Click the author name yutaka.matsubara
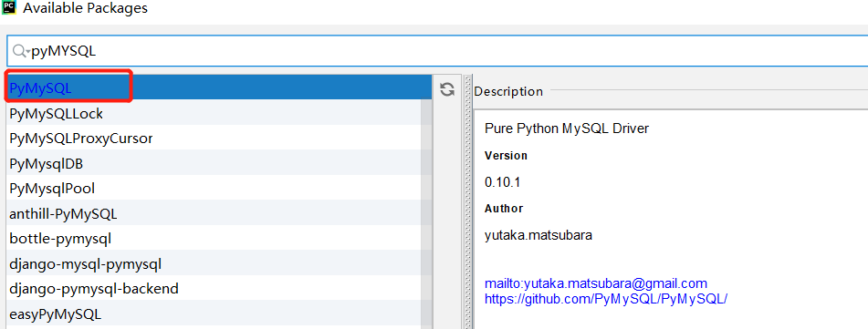This screenshot has height=329, width=868. coord(539,235)
